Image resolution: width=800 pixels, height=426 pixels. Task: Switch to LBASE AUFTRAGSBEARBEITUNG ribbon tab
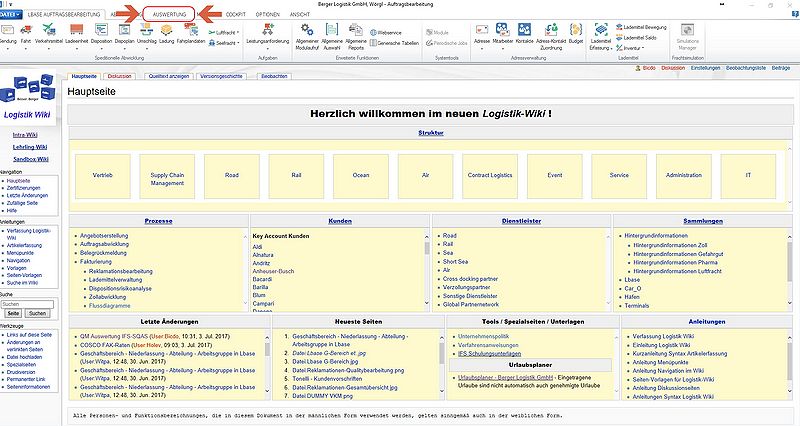[64, 15]
